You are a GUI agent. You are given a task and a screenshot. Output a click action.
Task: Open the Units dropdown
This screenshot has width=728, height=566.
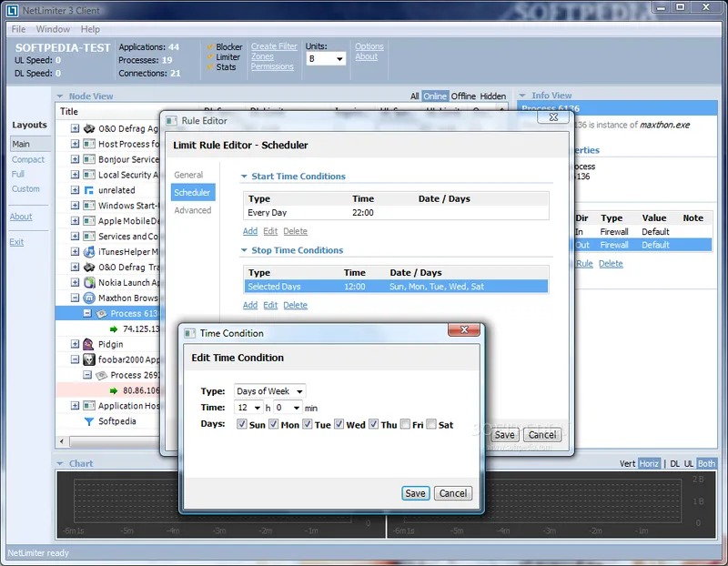(326, 58)
